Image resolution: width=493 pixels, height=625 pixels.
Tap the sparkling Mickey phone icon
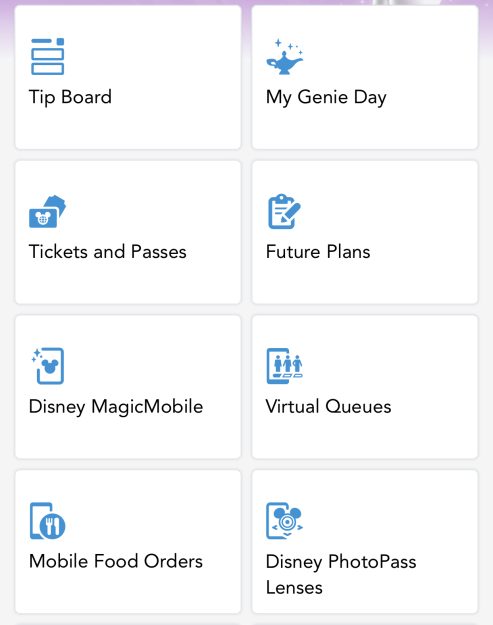point(47,366)
